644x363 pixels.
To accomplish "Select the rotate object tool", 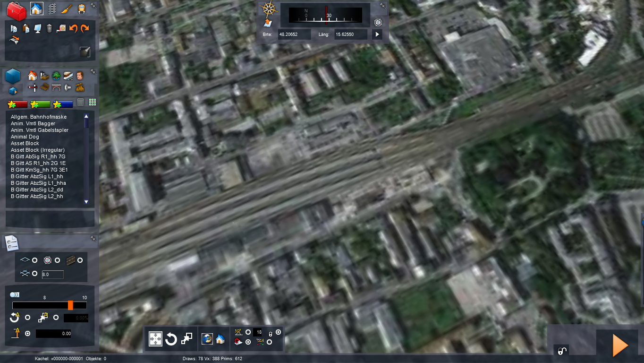I will point(171,339).
